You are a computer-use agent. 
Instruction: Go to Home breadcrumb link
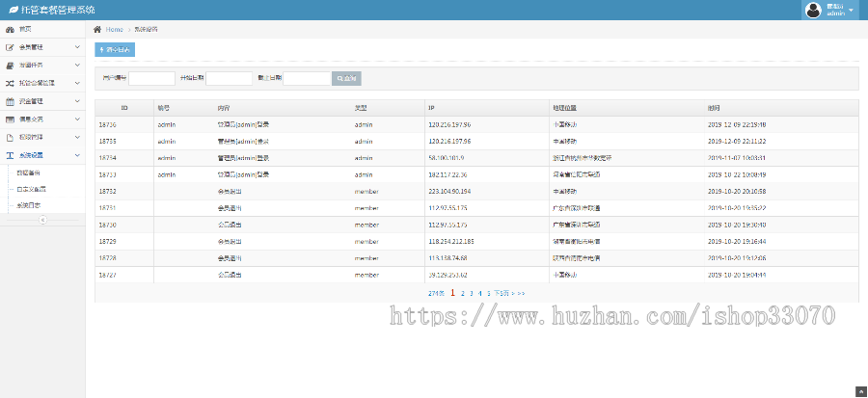coord(114,29)
